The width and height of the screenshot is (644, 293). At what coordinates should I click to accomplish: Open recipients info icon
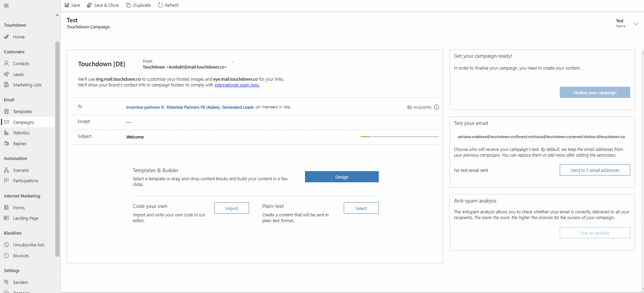pos(436,107)
